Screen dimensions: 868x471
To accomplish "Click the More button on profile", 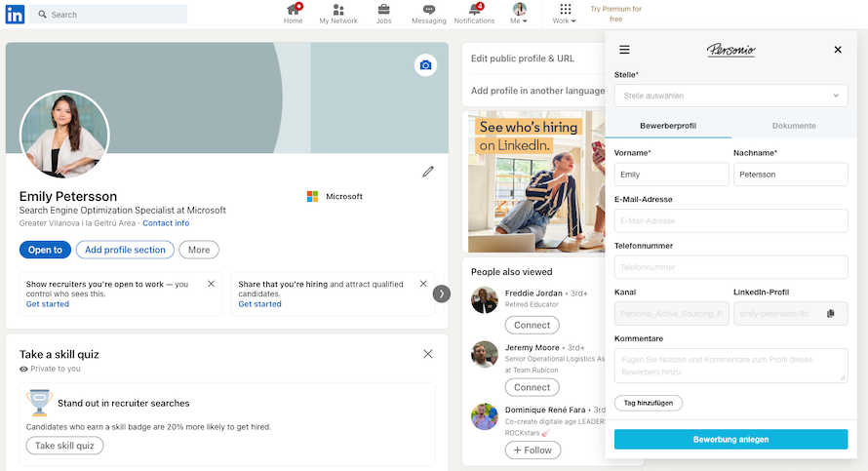I will [199, 250].
